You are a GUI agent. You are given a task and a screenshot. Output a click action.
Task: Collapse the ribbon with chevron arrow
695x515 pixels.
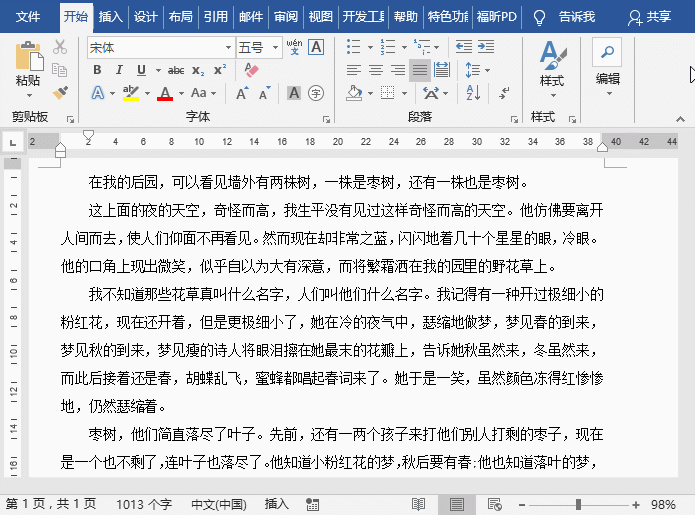680,119
